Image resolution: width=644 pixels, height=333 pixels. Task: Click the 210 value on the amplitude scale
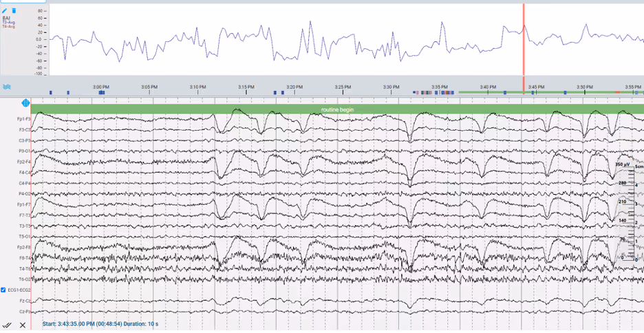pyautogui.click(x=622, y=202)
